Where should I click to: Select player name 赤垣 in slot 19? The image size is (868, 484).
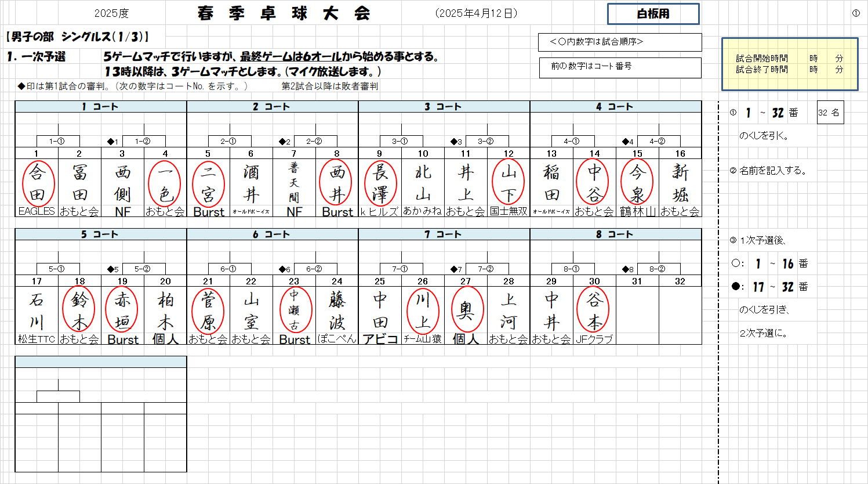123,310
